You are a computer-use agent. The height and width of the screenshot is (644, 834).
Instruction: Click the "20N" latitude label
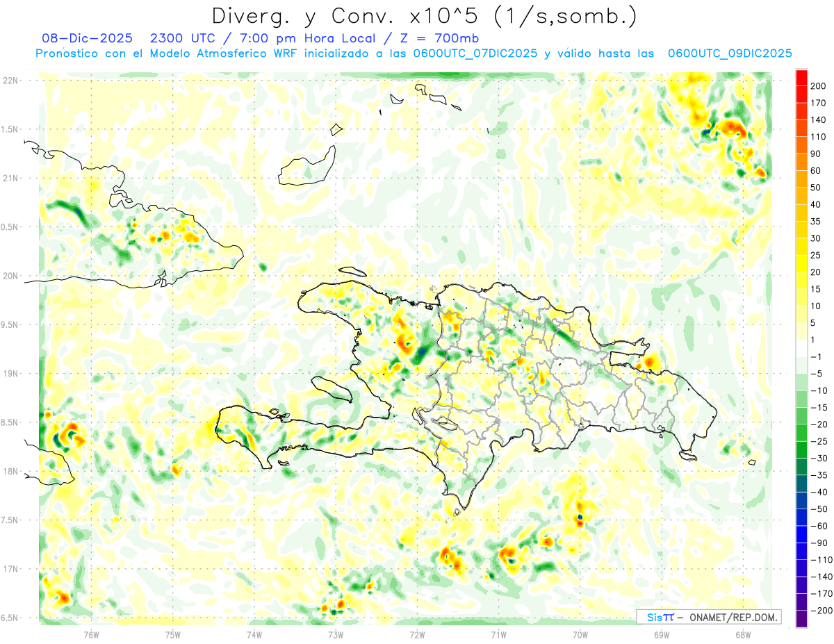(x=10, y=276)
